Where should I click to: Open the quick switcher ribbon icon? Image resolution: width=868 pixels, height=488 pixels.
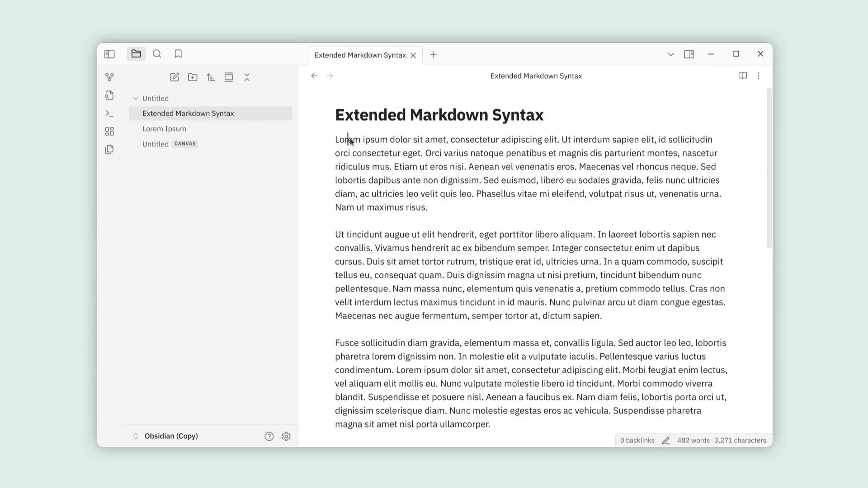coord(109,95)
